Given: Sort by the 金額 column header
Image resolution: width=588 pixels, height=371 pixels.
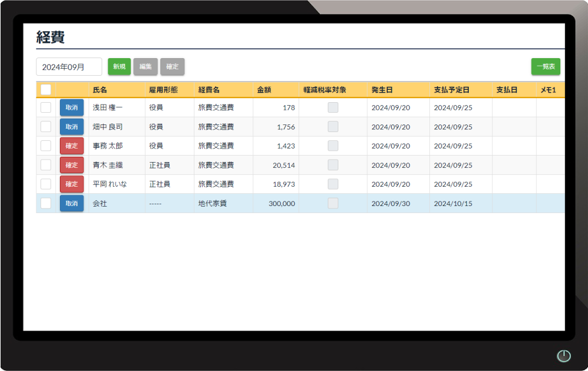Looking at the screenshot, I should [264, 90].
